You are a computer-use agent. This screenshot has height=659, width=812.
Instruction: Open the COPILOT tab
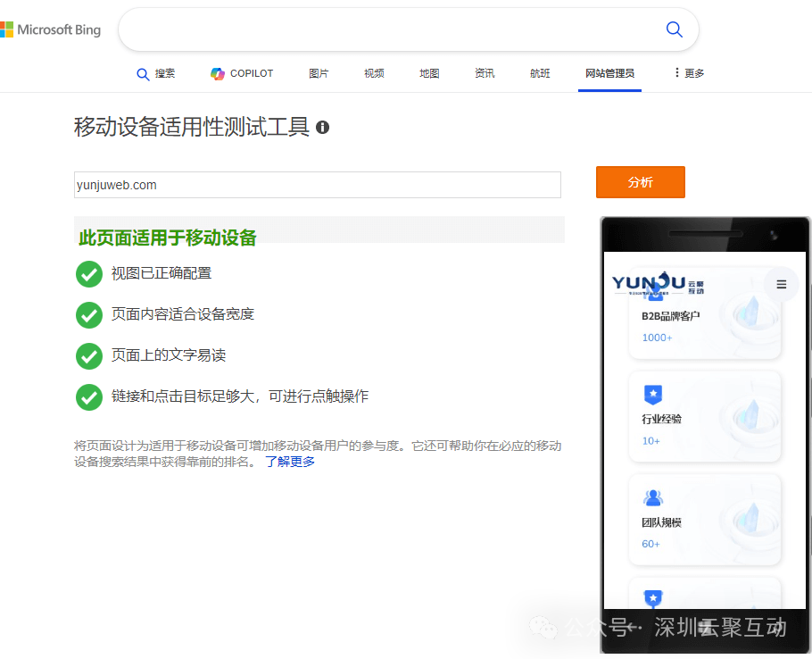[242, 73]
